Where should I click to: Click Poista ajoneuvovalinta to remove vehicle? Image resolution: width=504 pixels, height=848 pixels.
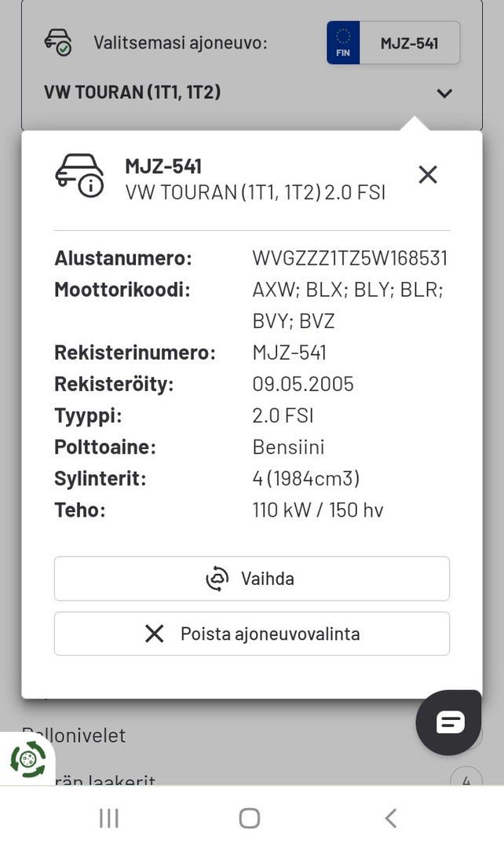251,634
